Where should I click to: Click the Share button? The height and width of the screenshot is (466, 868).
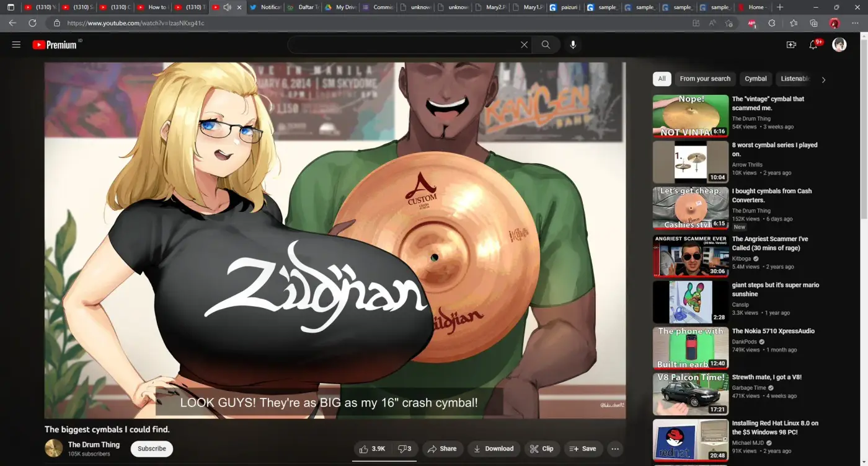(x=442, y=449)
